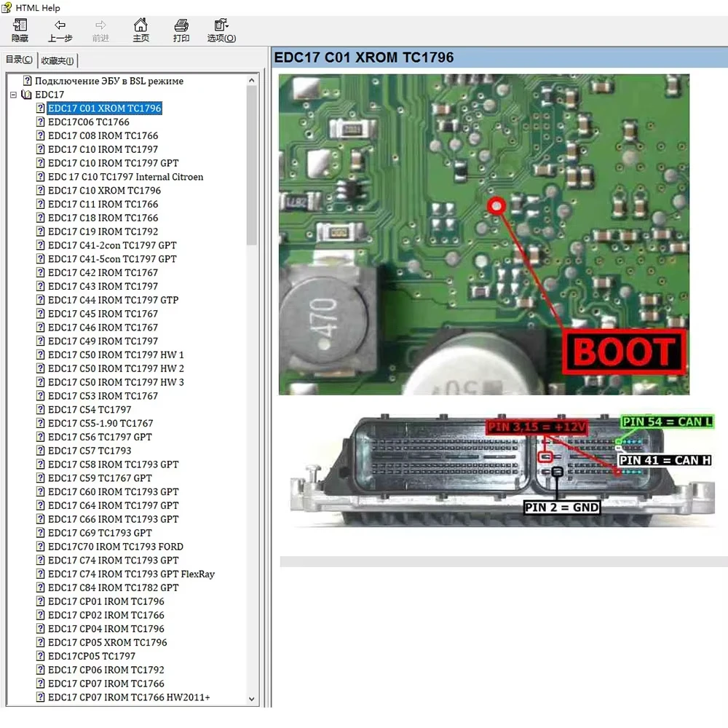728x728 pixels.
Task: Switch to the Contents (目录) tab
Action: point(19,60)
